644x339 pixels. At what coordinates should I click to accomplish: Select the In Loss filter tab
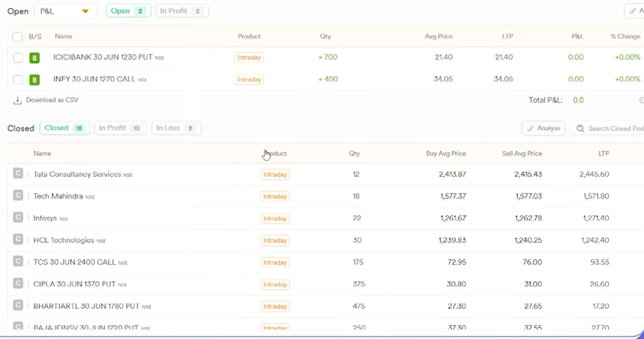click(176, 128)
